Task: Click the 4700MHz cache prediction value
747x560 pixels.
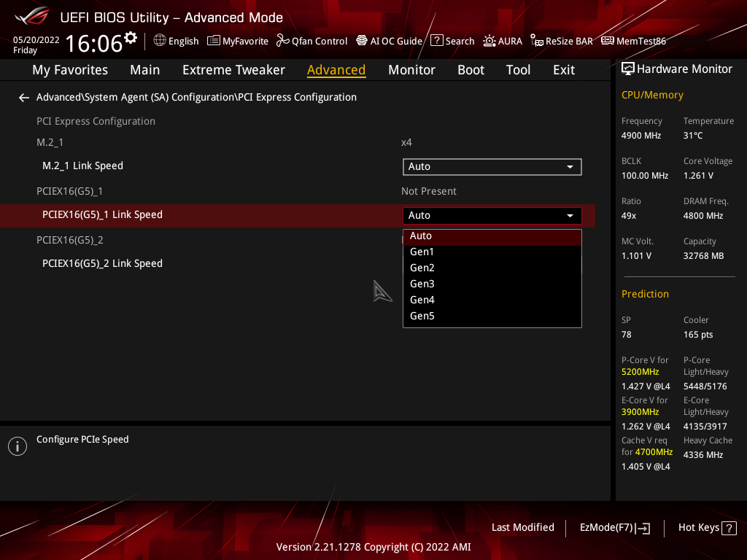Action: pos(654,452)
